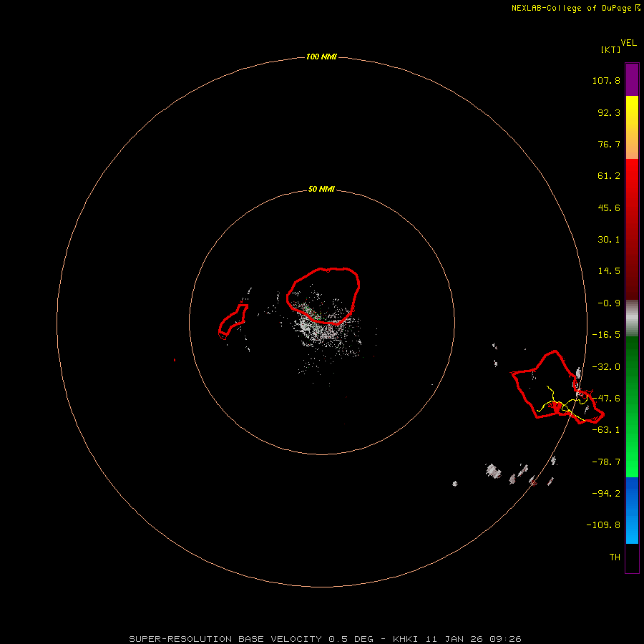This screenshot has width=644, height=644.
Task: Click the TH legend label
Action: click(x=615, y=557)
